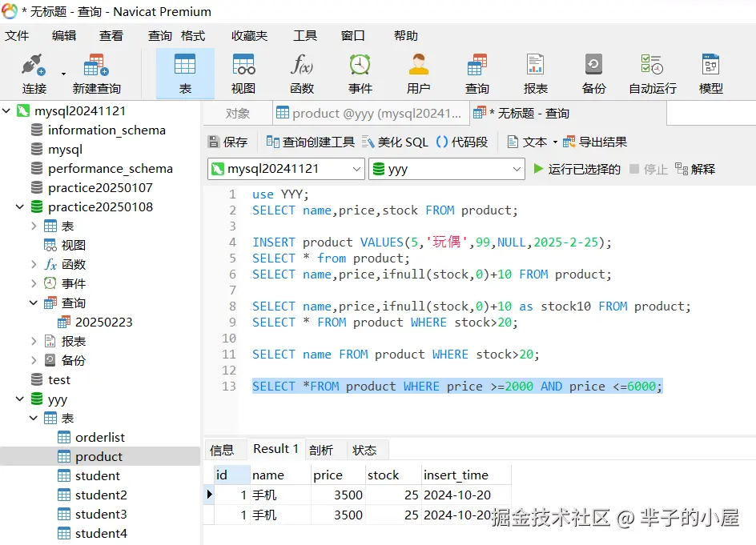
Task: Click the 停止 stop button
Action: click(x=649, y=169)
